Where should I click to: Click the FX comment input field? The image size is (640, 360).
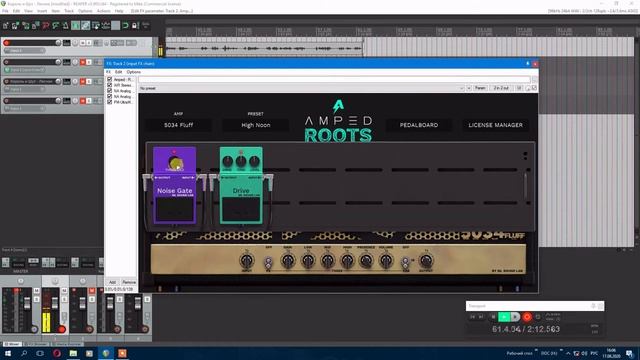pyautogui.click(x=334, y=80)
